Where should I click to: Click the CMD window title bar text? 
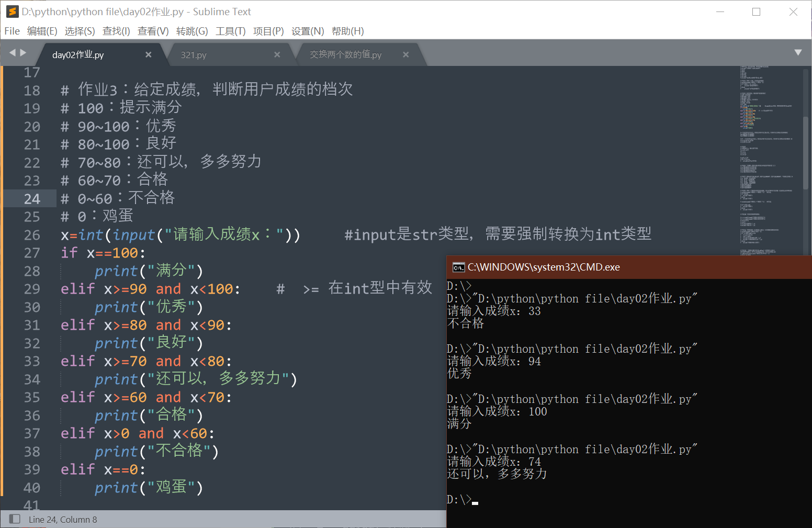(544, 267)
